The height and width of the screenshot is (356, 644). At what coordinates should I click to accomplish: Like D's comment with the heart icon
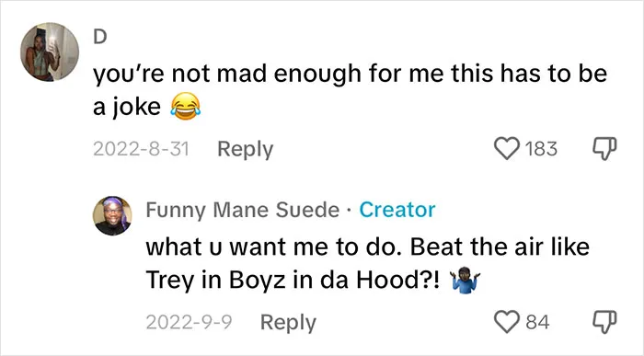[x=506, y=149]
